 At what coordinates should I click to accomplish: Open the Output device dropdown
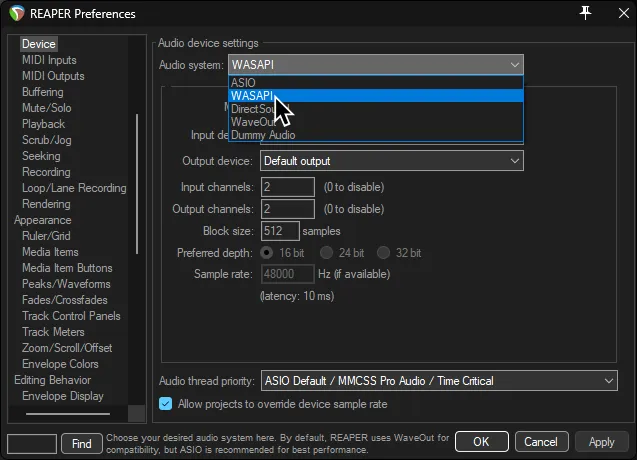click(x=392, y=161)
